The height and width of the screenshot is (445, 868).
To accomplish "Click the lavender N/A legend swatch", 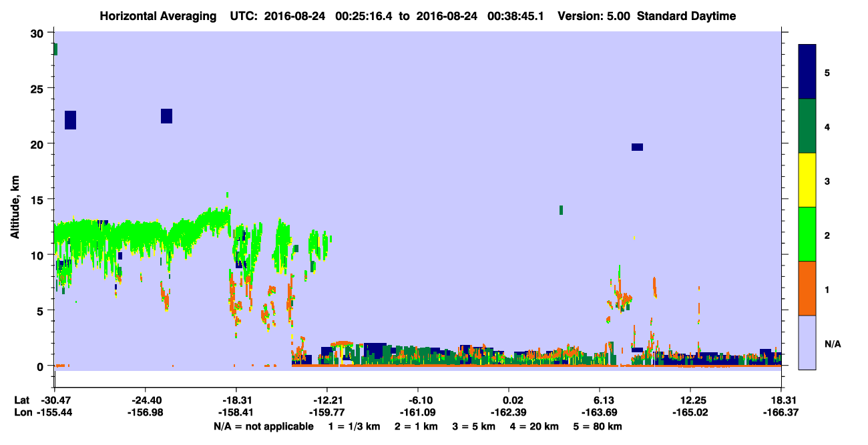I will pyautogui.click(x=807, y=342).
